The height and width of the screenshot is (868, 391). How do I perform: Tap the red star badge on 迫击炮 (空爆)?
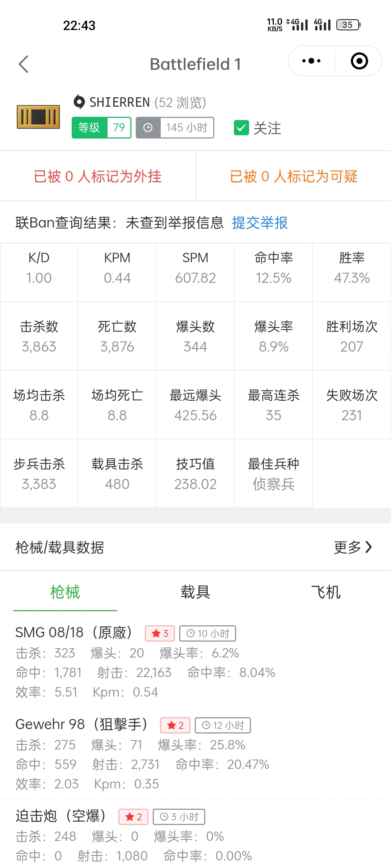click(x=133, y=817)
